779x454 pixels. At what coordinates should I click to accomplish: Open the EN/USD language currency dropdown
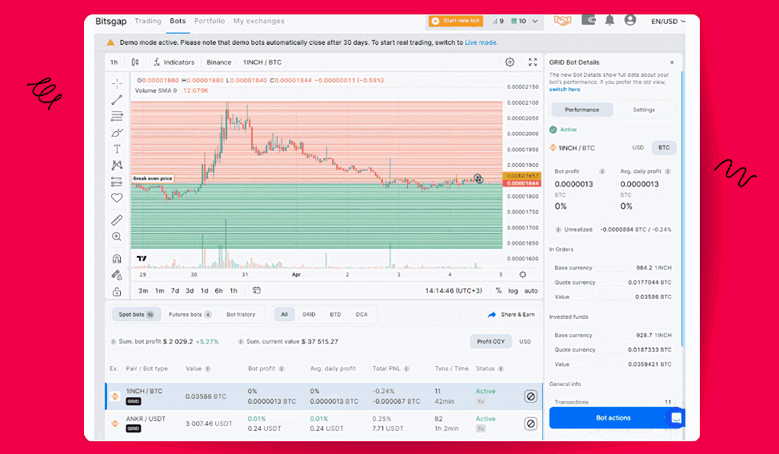pos(668,21)
